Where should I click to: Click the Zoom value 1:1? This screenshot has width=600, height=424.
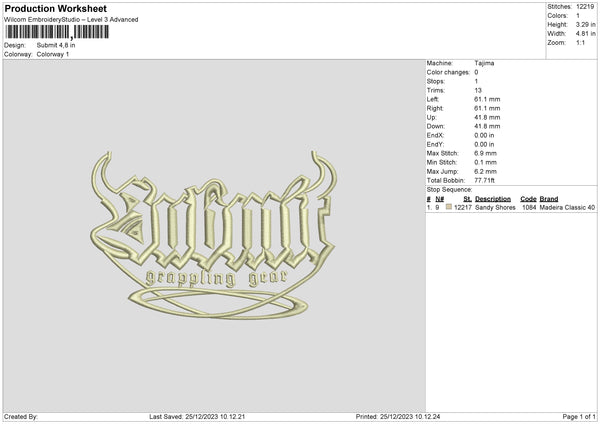pos(580,43)
